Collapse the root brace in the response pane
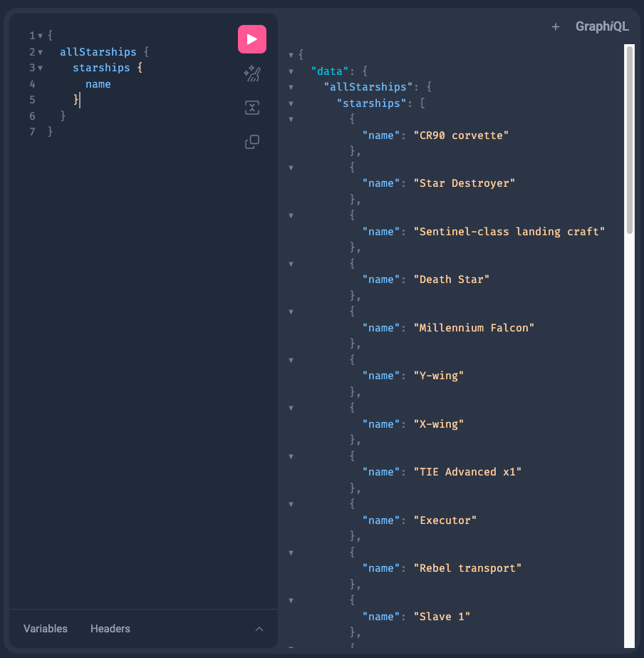Image resolution: width=644 pixels, height=658 pixels. click(291, 55)
